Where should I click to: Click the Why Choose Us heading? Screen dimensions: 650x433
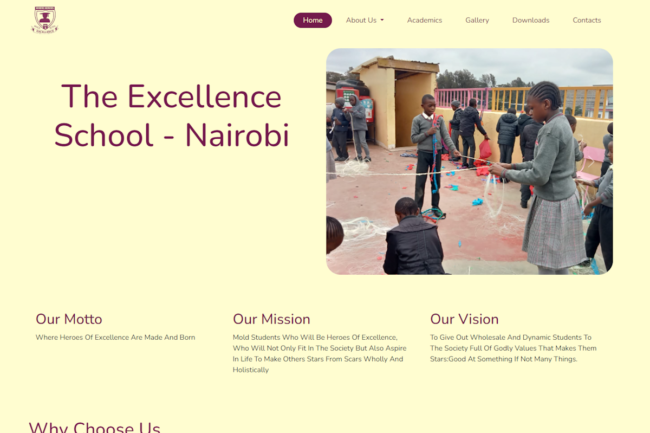[x=95, y=427]
